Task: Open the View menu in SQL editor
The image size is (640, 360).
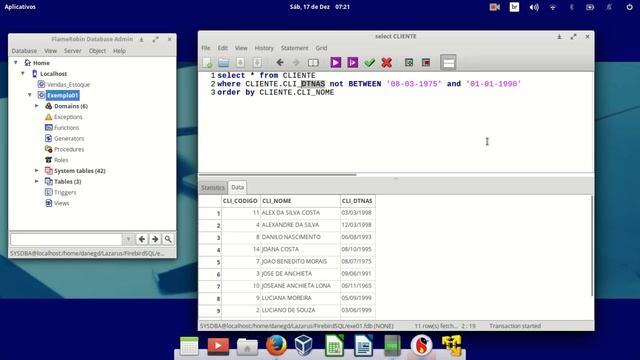Action: point(241,48)
